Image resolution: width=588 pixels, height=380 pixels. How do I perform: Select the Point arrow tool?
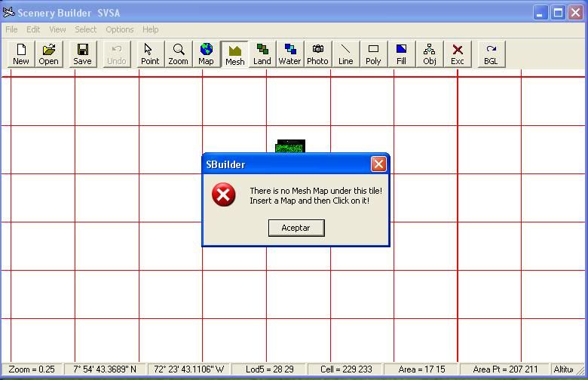[x=150, y=54]
